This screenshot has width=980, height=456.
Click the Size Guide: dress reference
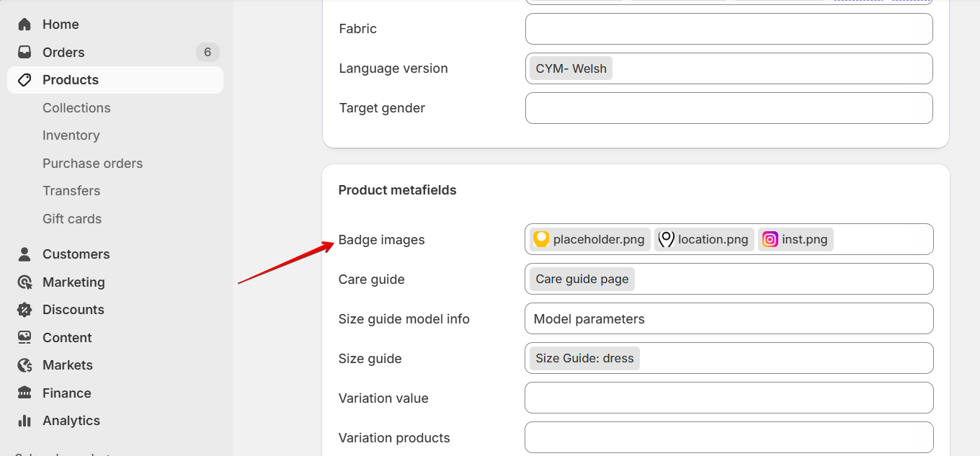pyautogui.click(x=584, y=358)
